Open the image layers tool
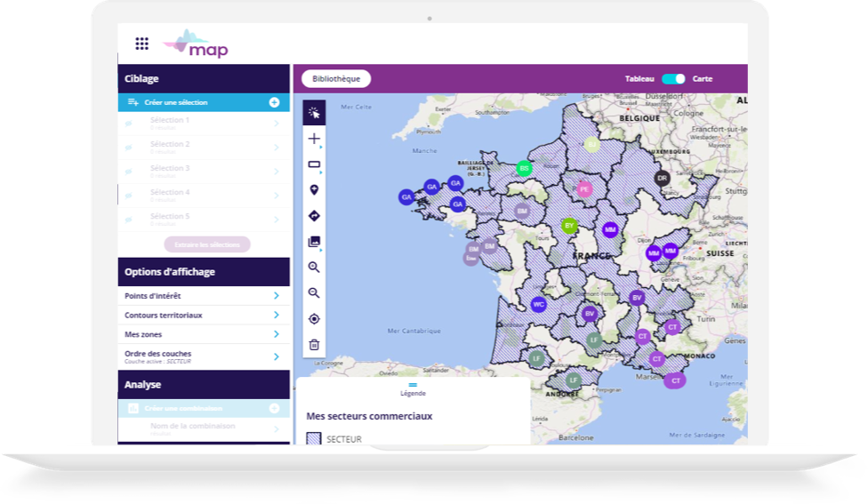The height and width of the screenshot is (504, 868). (x=314, y=241)
